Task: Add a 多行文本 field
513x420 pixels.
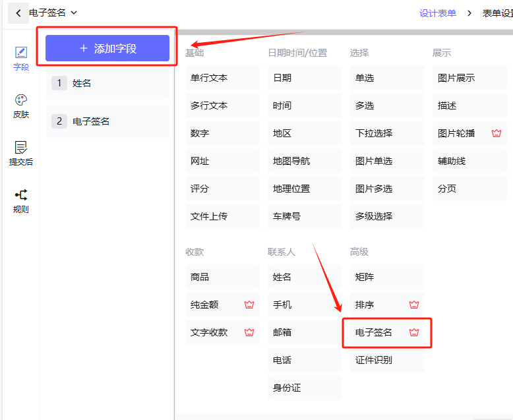Action: (222, 105)
